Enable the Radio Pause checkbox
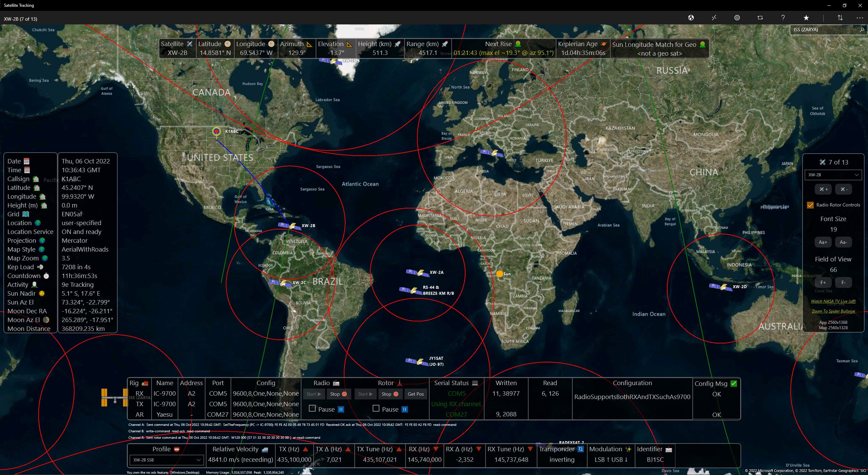 pyautogui.click(x=312, y=409)
